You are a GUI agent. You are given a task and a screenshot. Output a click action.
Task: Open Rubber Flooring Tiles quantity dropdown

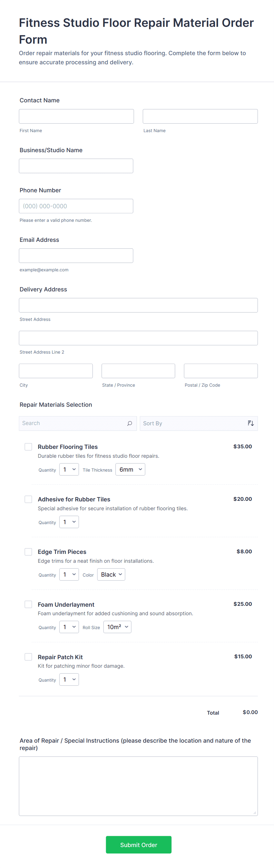click(69, 469)
